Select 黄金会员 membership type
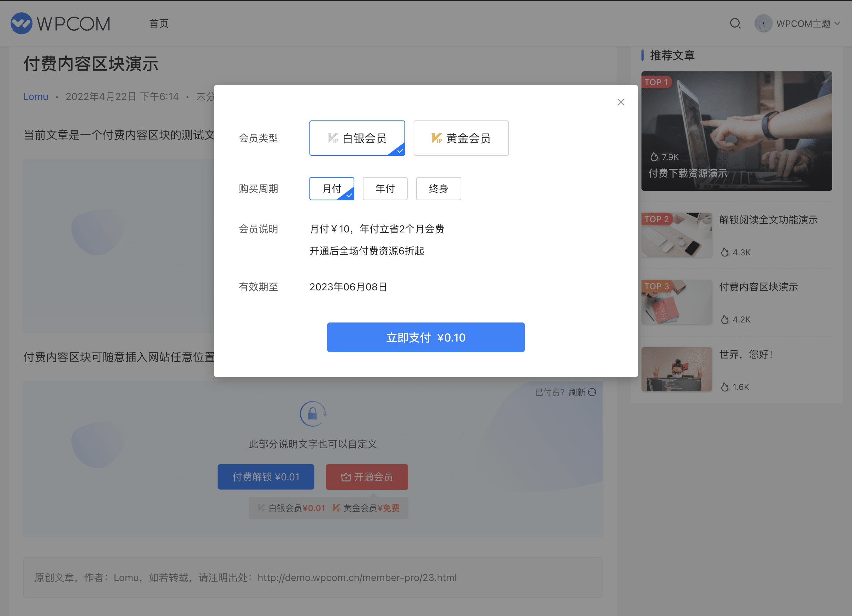This screenshot has height=616, width=852. tap(461, 138)
